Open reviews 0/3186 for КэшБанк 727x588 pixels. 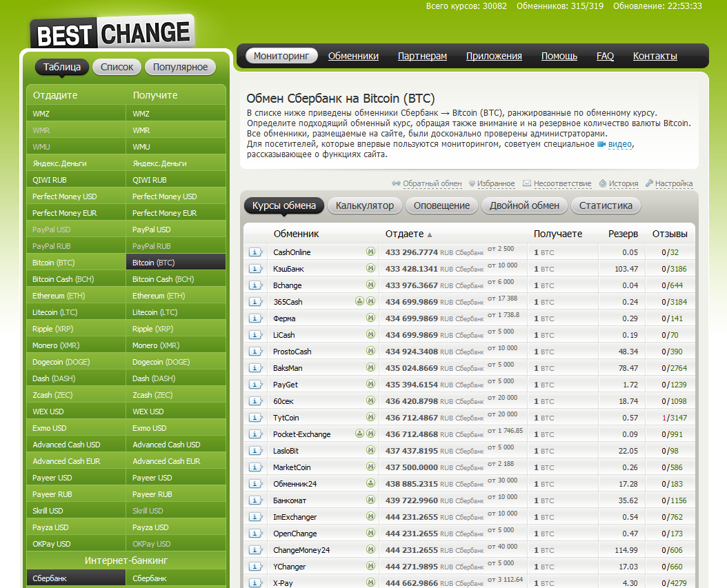click(674, 269)
